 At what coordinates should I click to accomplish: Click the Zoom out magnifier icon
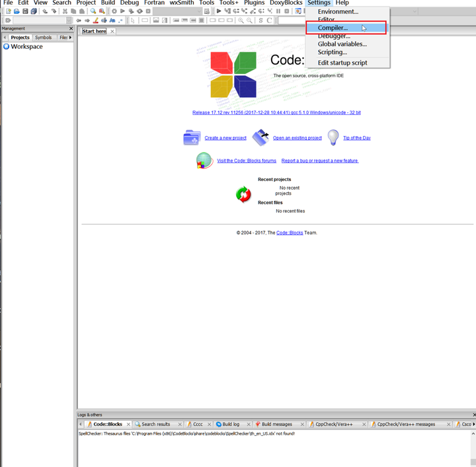[249, 20]
